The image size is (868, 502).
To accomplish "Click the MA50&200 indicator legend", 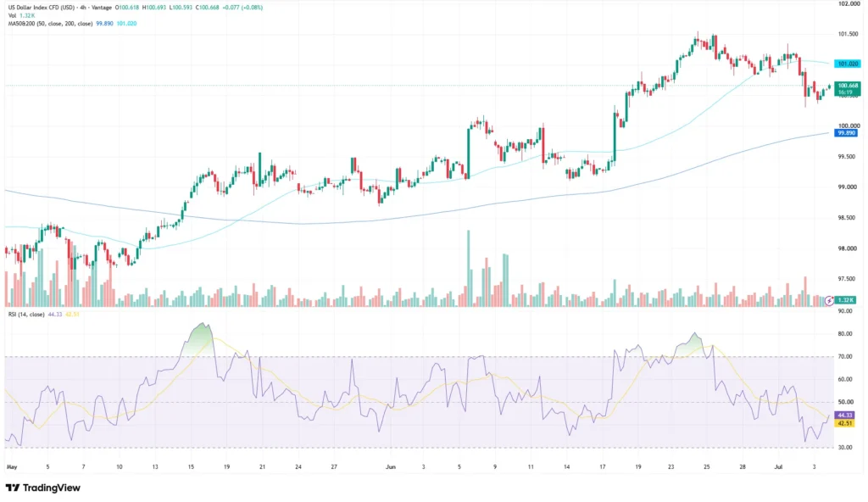I will [50, 24].
